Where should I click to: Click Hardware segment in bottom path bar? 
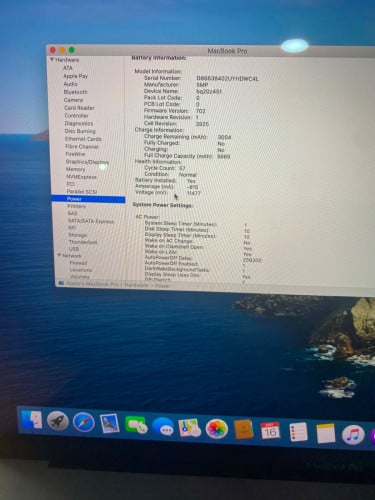(136, 285)
